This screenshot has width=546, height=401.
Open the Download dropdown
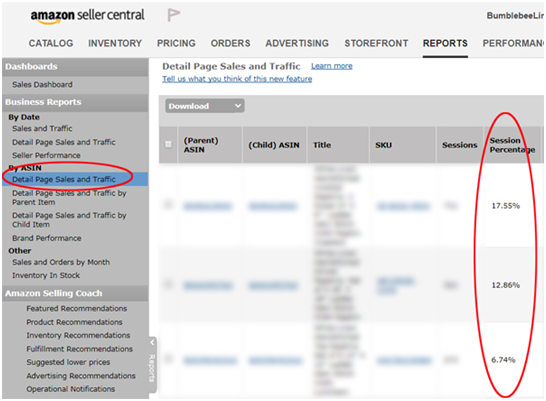[205, 106]
